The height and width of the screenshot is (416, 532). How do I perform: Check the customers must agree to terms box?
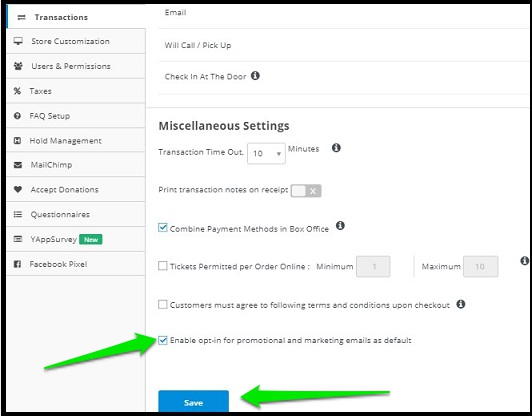point(163,304)
